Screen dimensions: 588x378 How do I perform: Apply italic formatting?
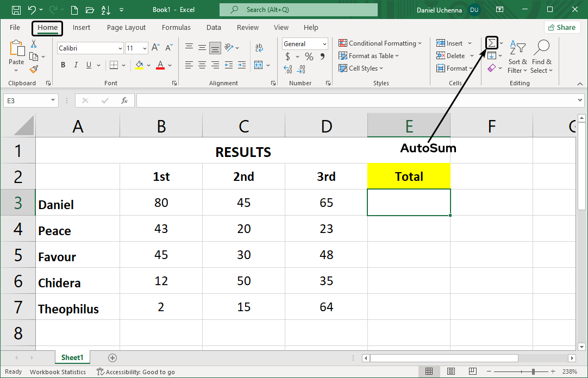coord(76,65)
